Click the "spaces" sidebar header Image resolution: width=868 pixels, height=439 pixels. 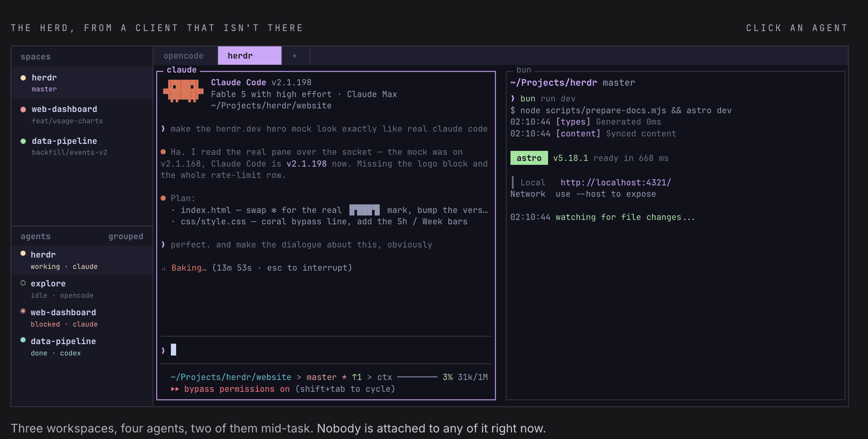click(x=35, y=57)
